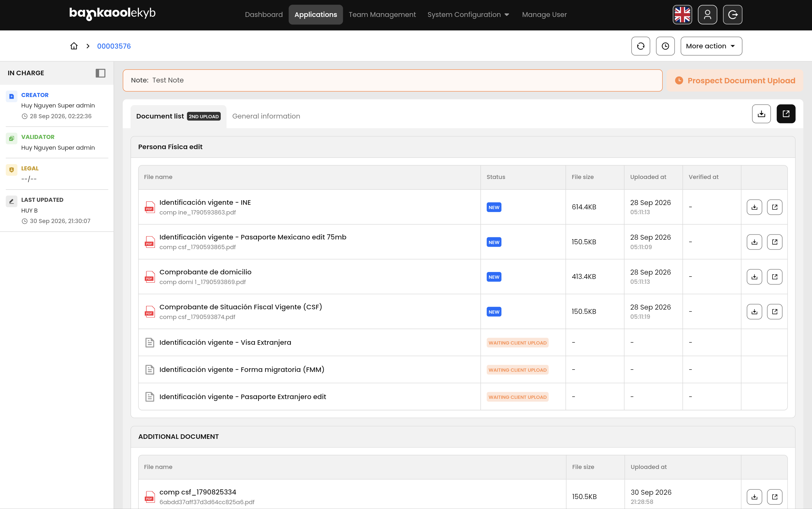Open System Configuration dropdown menu

[x=469, y=15]
